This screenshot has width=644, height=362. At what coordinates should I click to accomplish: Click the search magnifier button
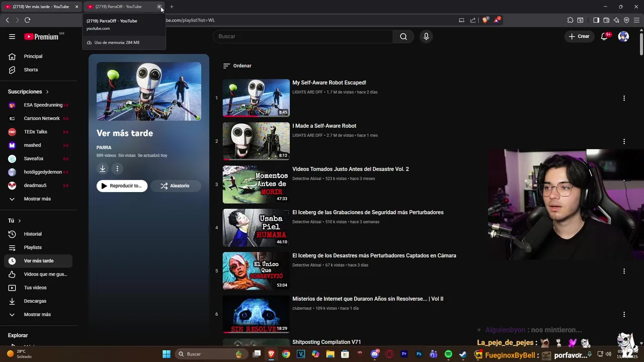pyautogui.click(x=404, y=36)
